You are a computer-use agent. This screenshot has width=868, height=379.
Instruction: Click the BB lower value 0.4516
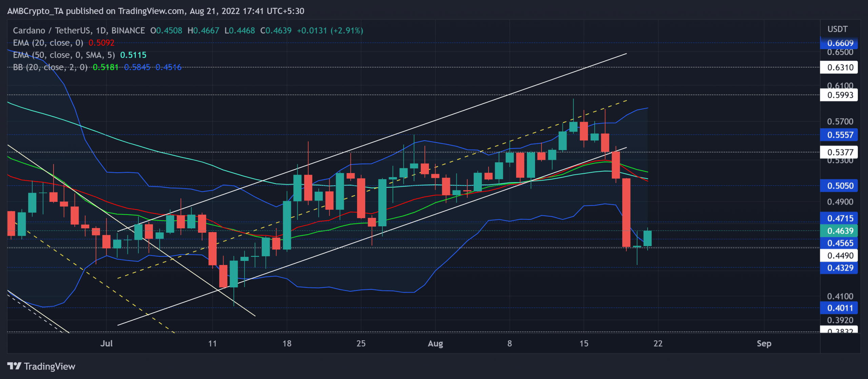[x=169, y=67]
